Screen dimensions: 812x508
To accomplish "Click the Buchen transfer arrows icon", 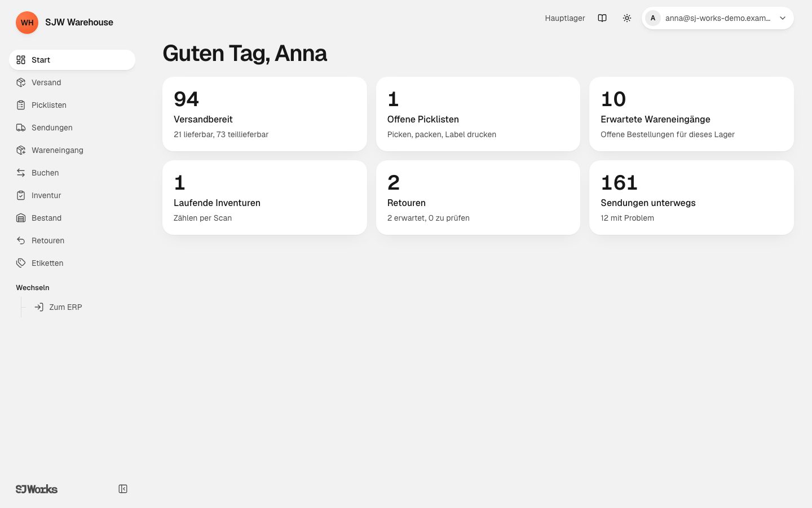I will click(x=21, y=173).
